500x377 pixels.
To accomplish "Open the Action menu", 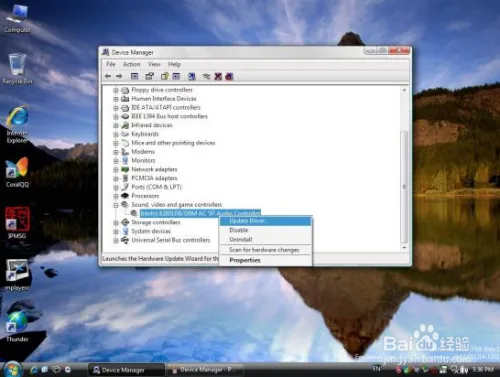I will (132, 64).
